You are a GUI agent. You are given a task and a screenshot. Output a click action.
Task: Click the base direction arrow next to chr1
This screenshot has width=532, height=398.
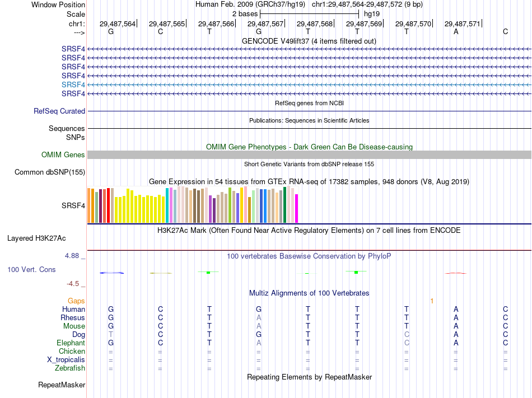click(x=76, y=32)
